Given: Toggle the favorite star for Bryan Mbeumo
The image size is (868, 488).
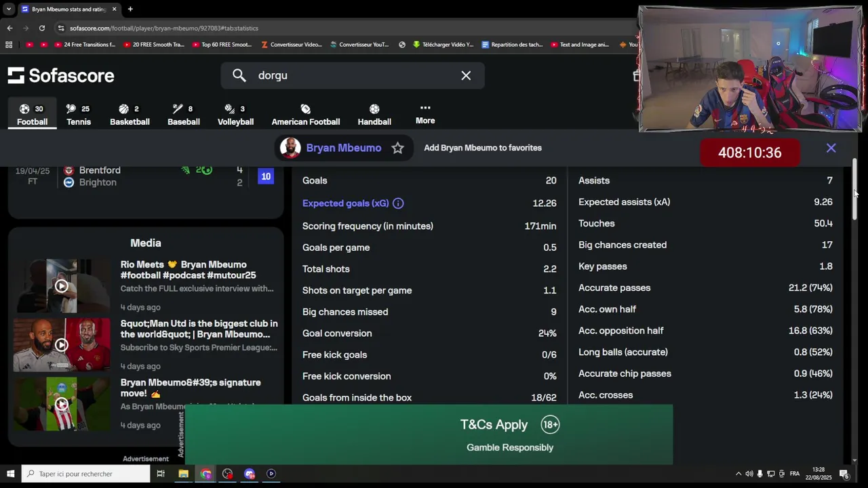Looking at the screenshot, I should click(397, 148).
